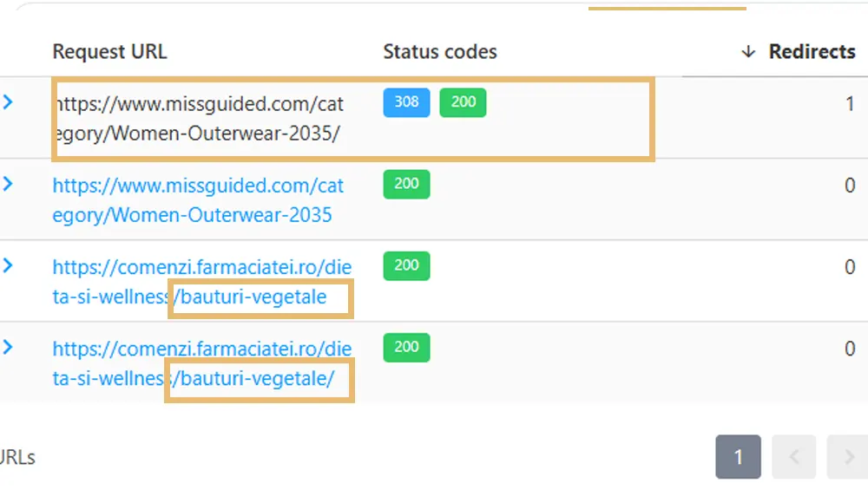Open the farmaciatei bauturi-vegetale/ link with trailing slash
Image resolution: width=868 pixels, height=503 pixels.
(x=201, y=363)
